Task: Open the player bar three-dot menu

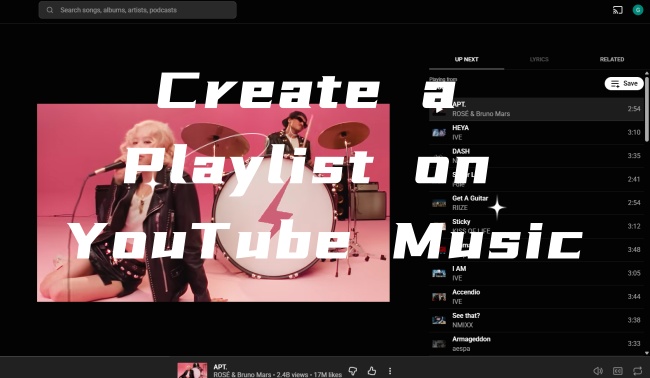Action: [x=390, y=371]
